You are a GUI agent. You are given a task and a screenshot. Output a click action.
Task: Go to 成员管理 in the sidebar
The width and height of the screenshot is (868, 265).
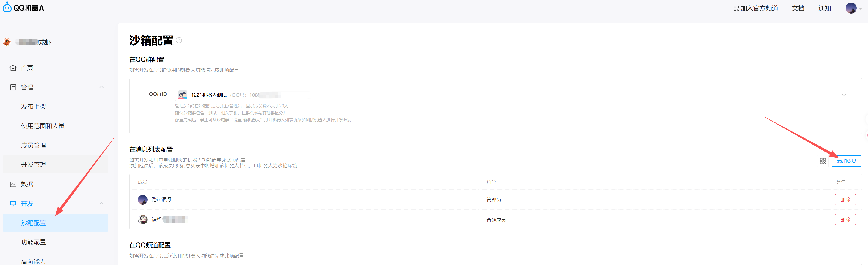pos(33,145)
